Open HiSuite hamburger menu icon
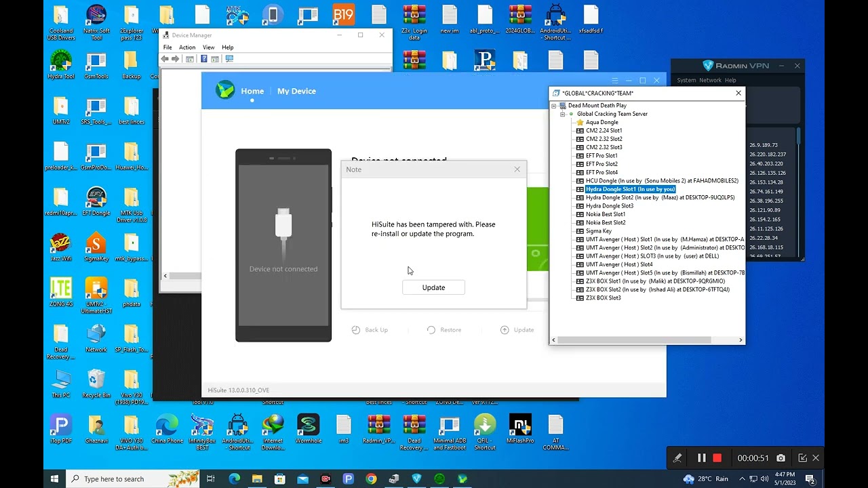The height and width of the screenshot is (488, 868). [x=615, y=80]
